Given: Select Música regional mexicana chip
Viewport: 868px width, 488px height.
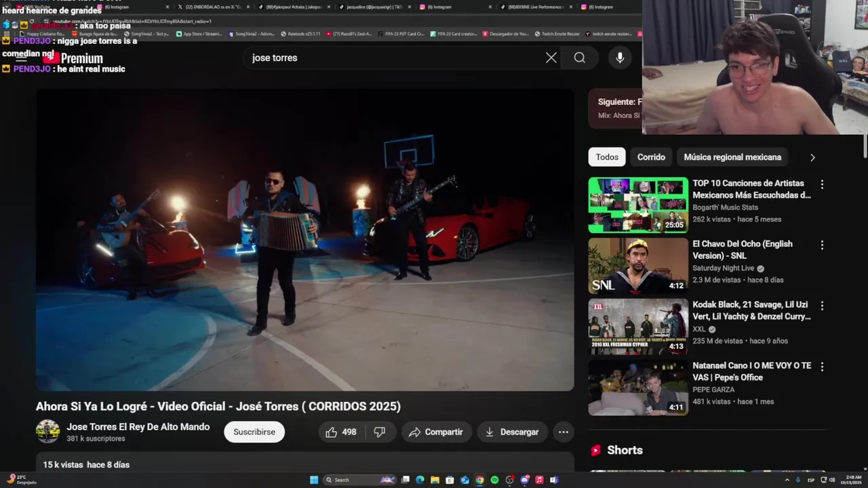Looking at the screenshot, I should pyautogui.click(x=732, y=157).
